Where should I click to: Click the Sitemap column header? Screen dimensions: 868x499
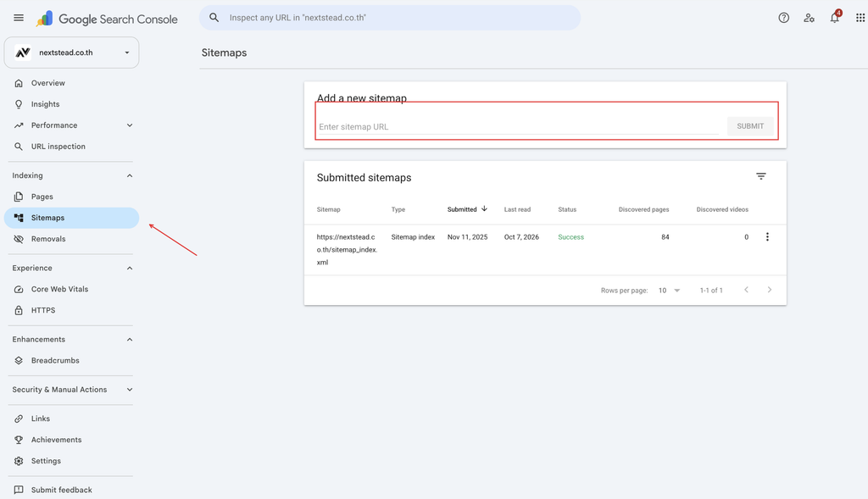tap(328, 209)
